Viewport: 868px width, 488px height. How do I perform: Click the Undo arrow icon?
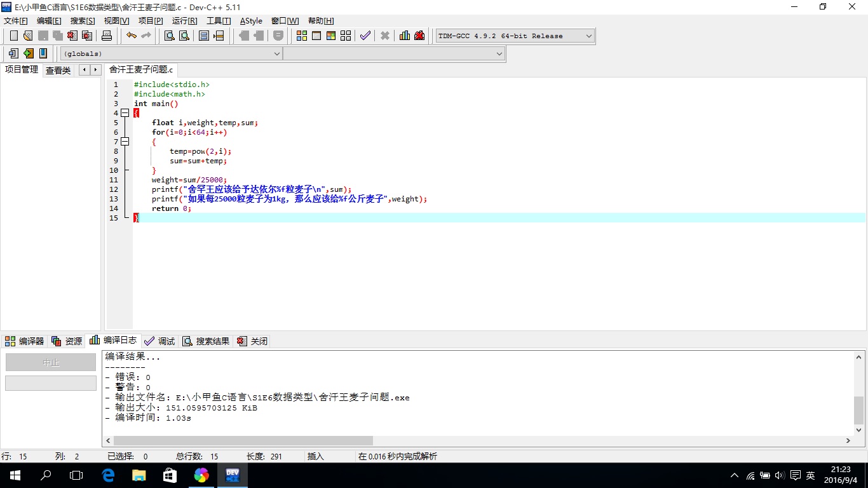pos(132,36)
